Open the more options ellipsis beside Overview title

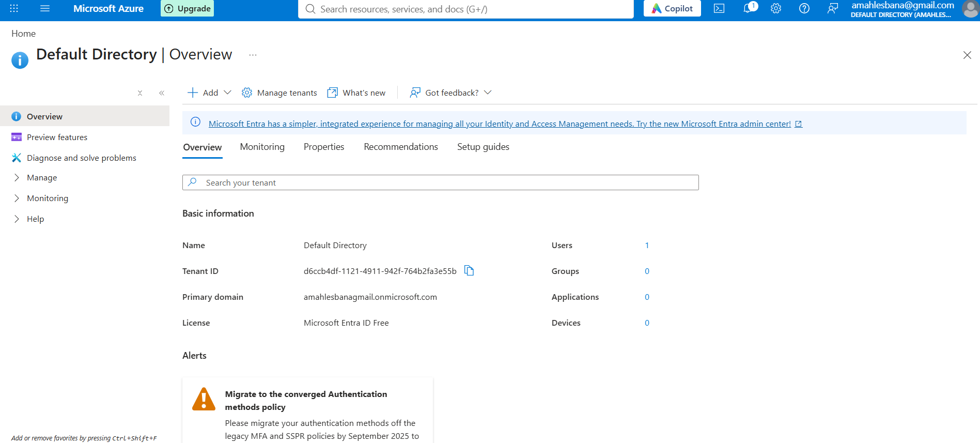[253, 55]
